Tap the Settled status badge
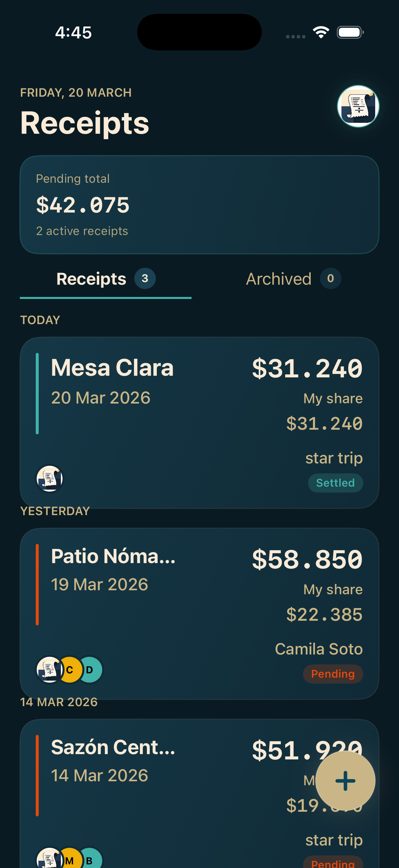 335,483
